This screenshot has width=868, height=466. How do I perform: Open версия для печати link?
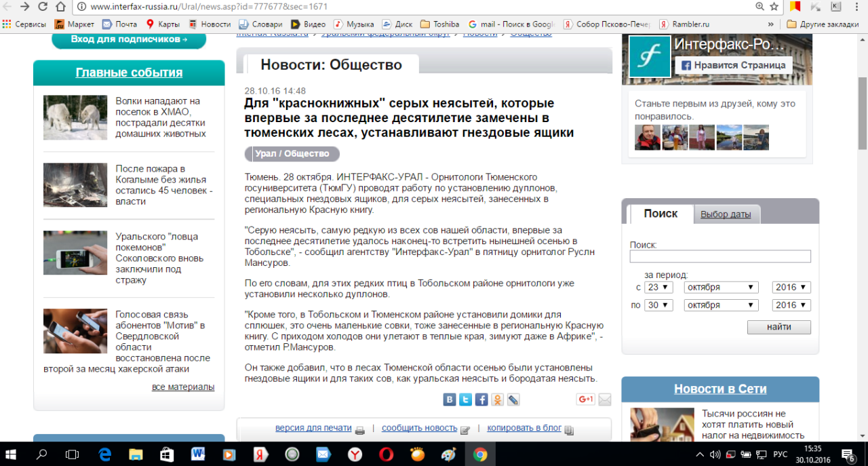coord(313,428)
